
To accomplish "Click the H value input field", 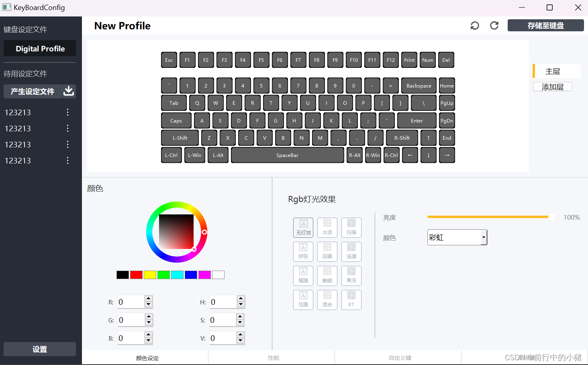I will 223,302.
